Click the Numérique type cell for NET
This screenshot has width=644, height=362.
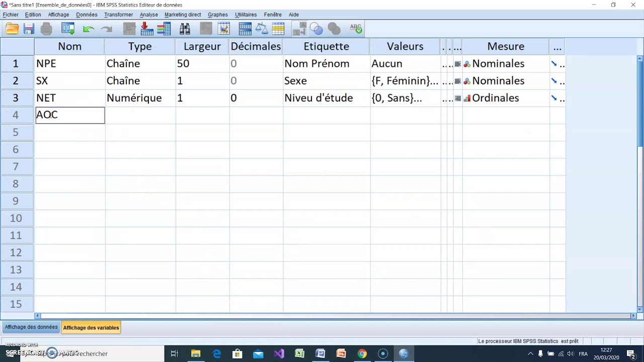click(x=140, y=98)
